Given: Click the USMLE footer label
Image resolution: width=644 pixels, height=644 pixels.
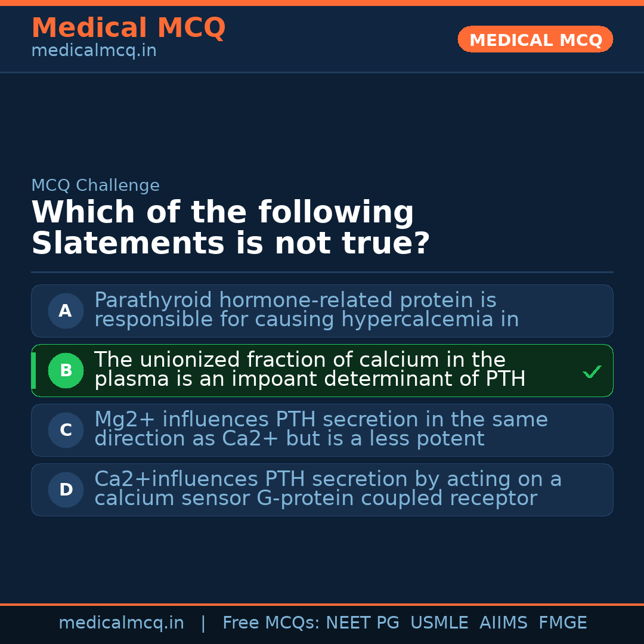Looking at the screenshot, I should click(x=439, y=623).
